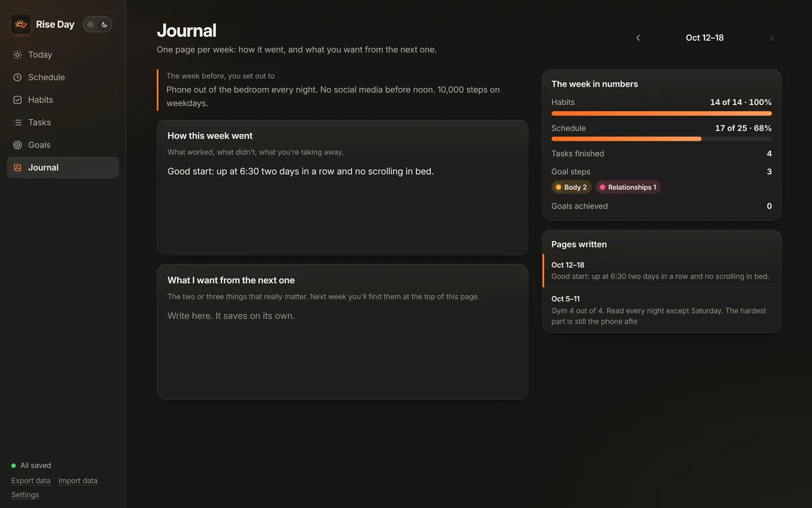This screenshot has width=812, height=508.
Task: Click the green All saved status dot
Action: pyautogui.click(x=14, y=466)
